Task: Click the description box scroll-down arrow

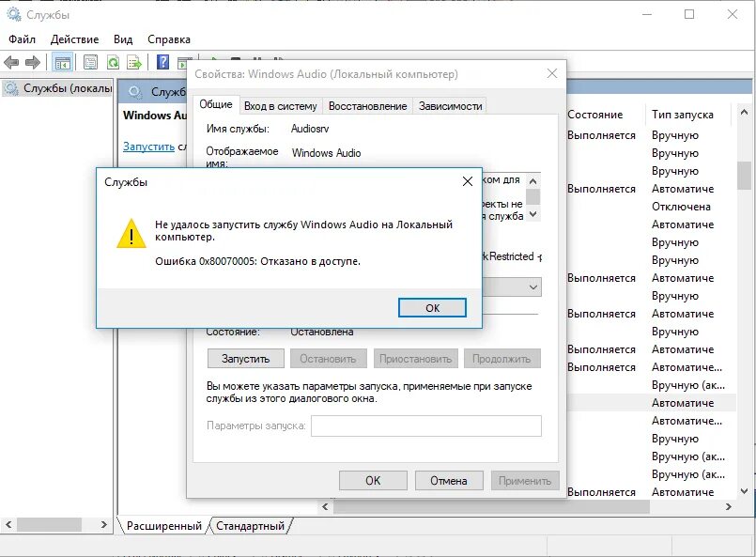Action: 532,213
